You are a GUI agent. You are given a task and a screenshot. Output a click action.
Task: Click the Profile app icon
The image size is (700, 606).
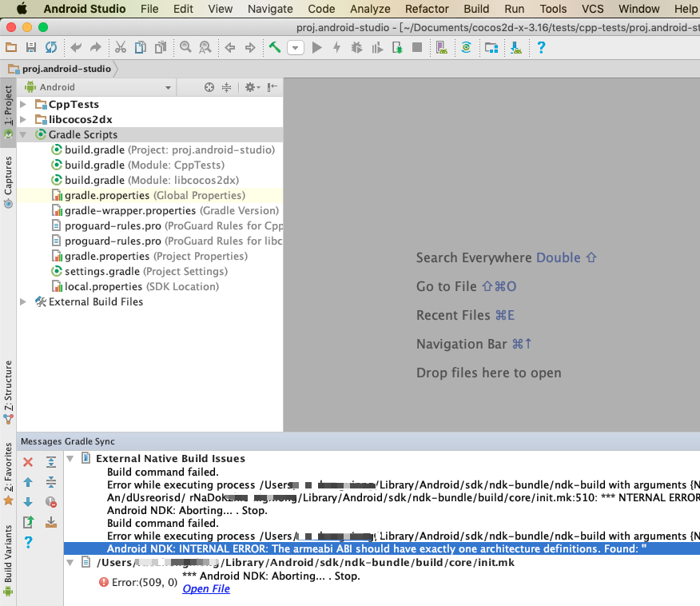coord(377,47)
